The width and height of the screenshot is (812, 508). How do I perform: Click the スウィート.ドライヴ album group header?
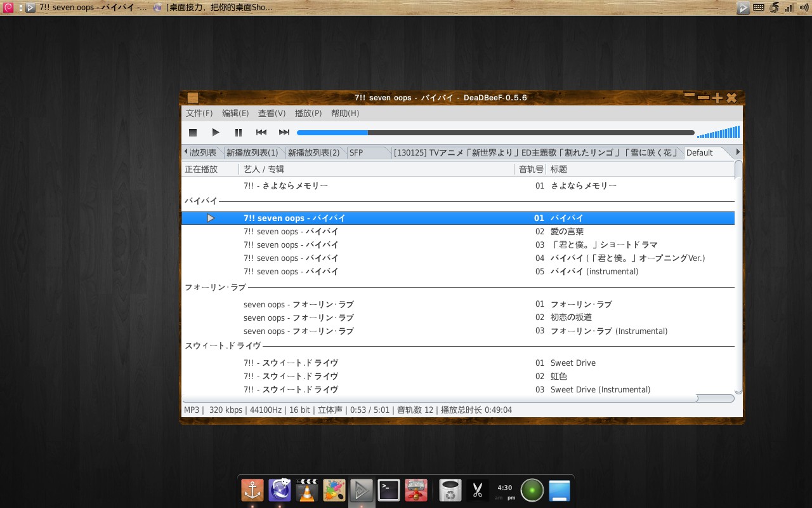click(458, 345)
